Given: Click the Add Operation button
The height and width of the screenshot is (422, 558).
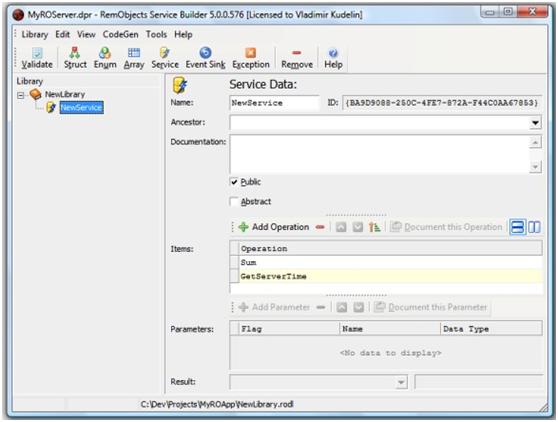Looking at the screenshot, I should click(x=274, y=227).
